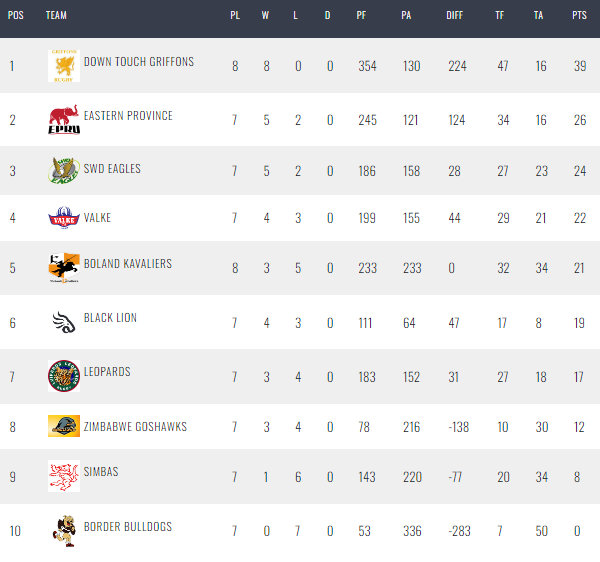Open the Down Touch Griffons team link
The image size is (600, 562).
coord(139,62)
